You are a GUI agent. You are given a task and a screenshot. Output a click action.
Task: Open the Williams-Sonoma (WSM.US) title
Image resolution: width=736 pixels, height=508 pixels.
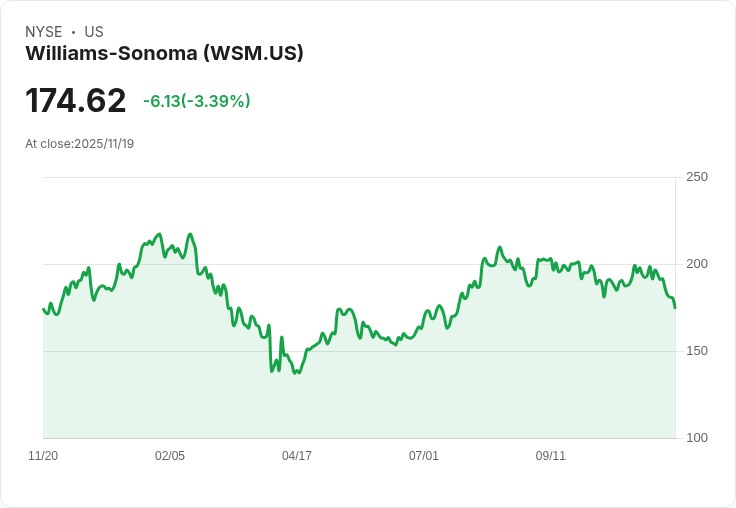coord(164,53)
